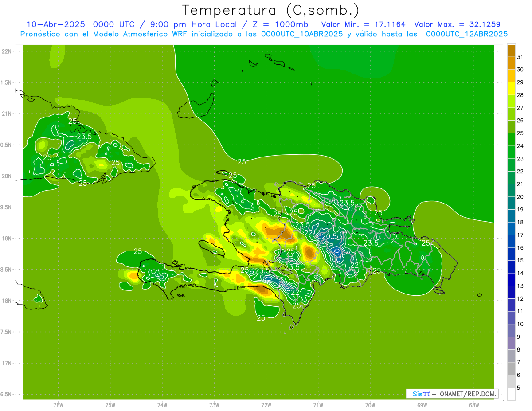Image resolution: width=532 pixels, height=411 pixels.
Task: Click the "22N" latitude label
Action: pos(7,51)
